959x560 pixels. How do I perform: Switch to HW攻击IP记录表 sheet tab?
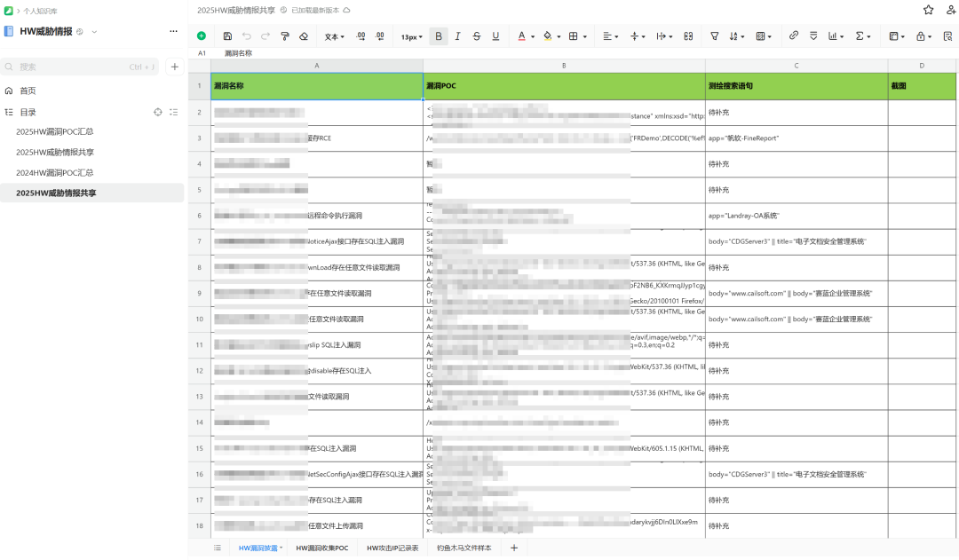pos(392,548)
